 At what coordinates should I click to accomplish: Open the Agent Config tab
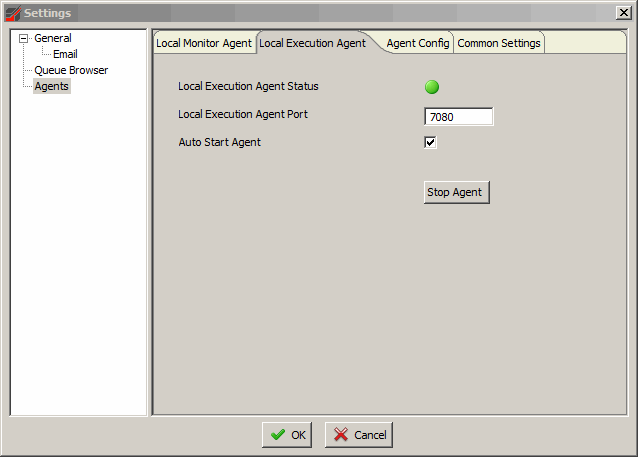pos(418,43)
